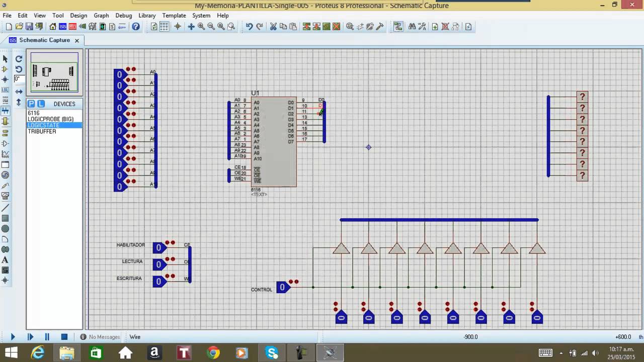Image resolution: width=644 pixels, height=362 pixels.
Task: Go to the Home Page icon
Action: click(53, 27)
